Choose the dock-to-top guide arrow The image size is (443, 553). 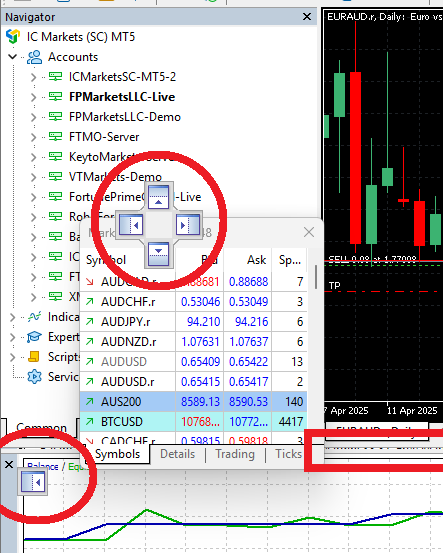159,196
